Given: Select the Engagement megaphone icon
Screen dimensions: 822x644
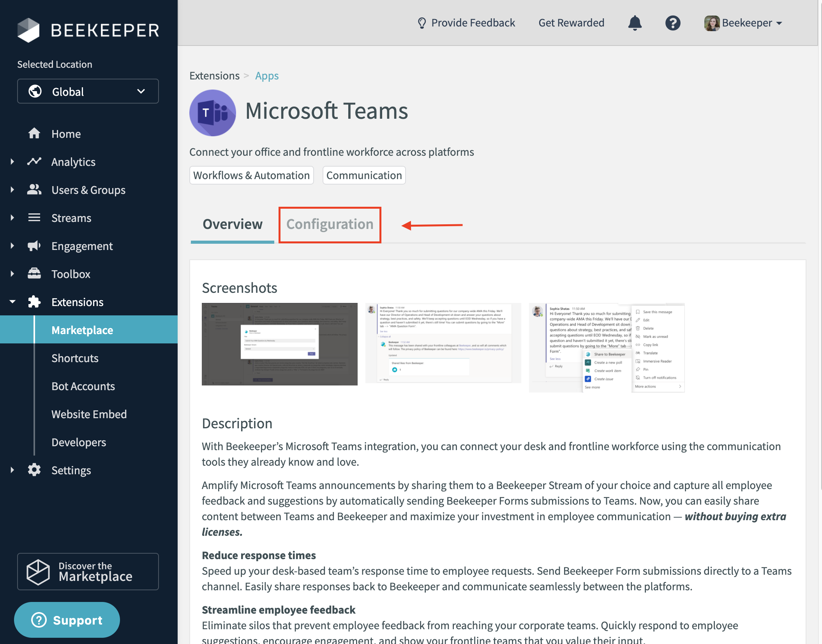Looking at the screenshot, I should click(34, 246).
